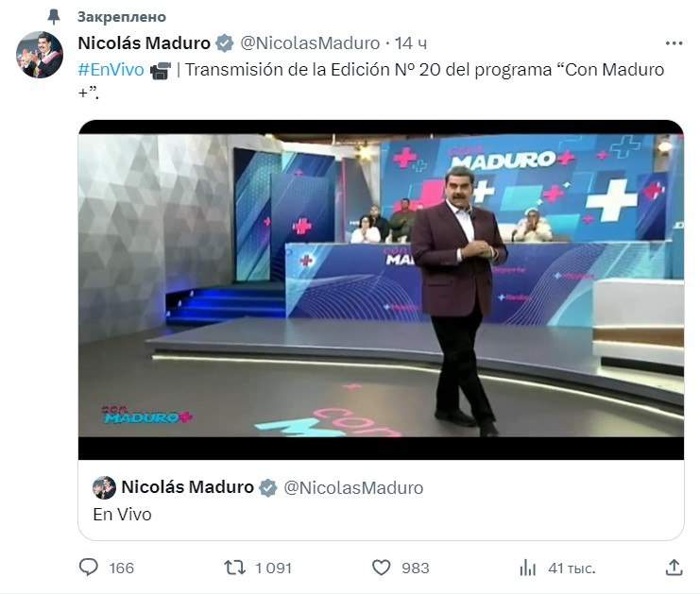Click the pinned pushpin icon
Viewport: 700px width, 594px height.
[x=54, y=16]
